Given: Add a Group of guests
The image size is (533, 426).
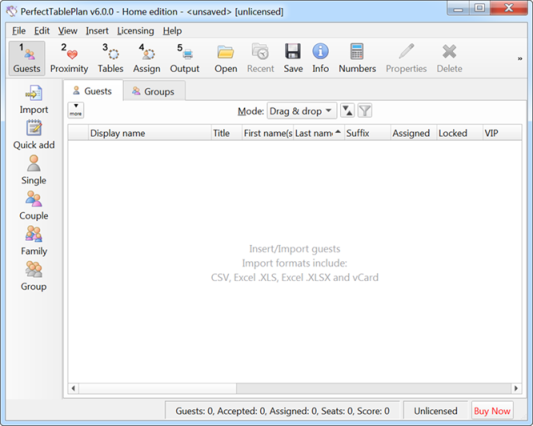Looking at the screenshot, I should (x=34, y=276).
